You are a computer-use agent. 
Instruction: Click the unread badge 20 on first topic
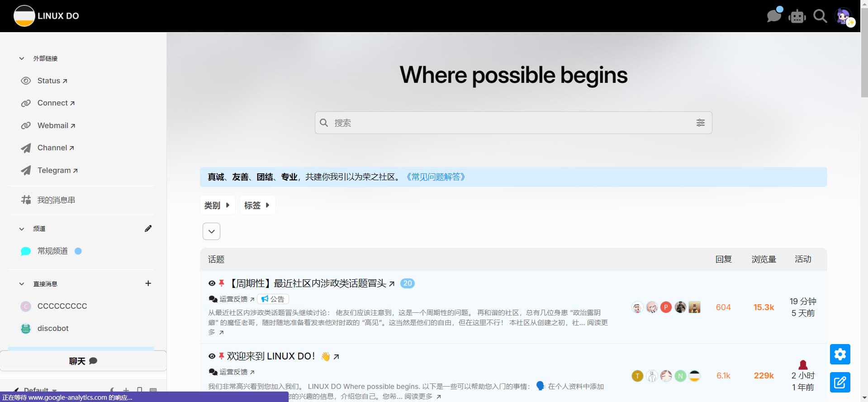point(408,283)
